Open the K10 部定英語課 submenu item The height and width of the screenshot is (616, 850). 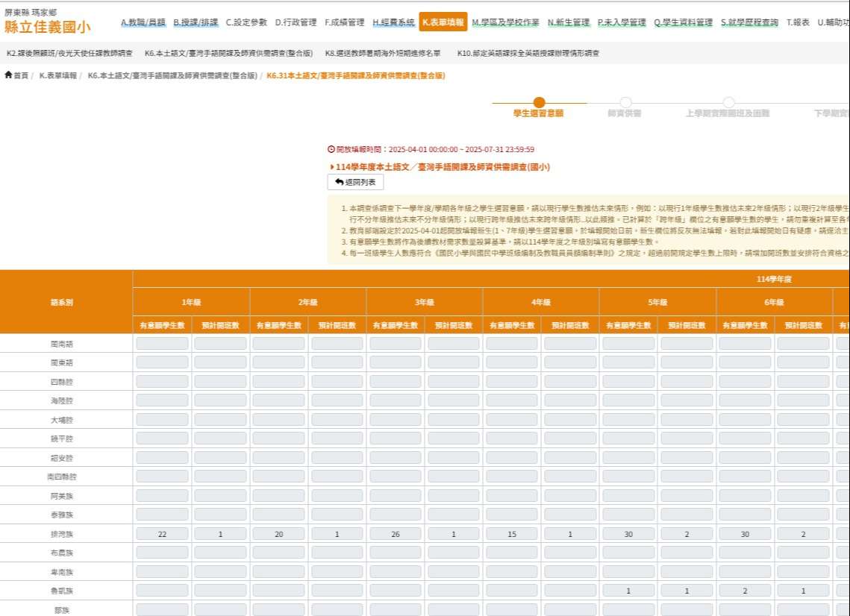tap(528, 53)
